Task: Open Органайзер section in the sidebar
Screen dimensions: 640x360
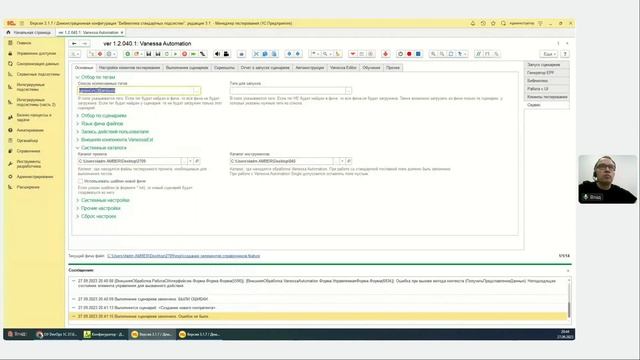Action: [27, 140]
